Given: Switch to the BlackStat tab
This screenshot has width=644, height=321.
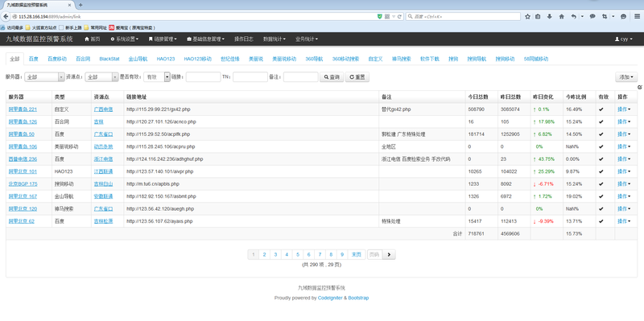Looking at the screenshot, I should click(109, 59).
